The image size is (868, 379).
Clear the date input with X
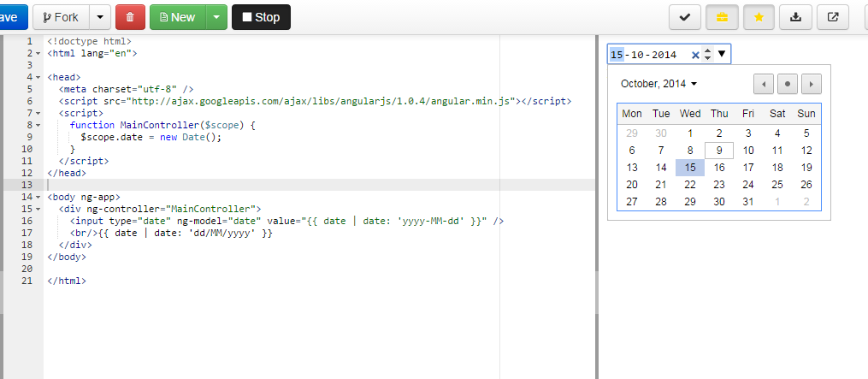tap(695, 54)
